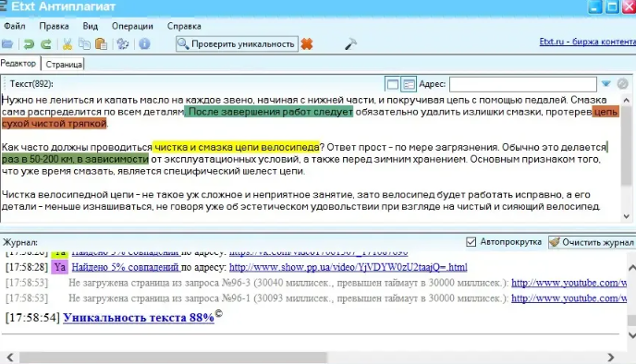Open a file with the folder icon

point(7,43)
